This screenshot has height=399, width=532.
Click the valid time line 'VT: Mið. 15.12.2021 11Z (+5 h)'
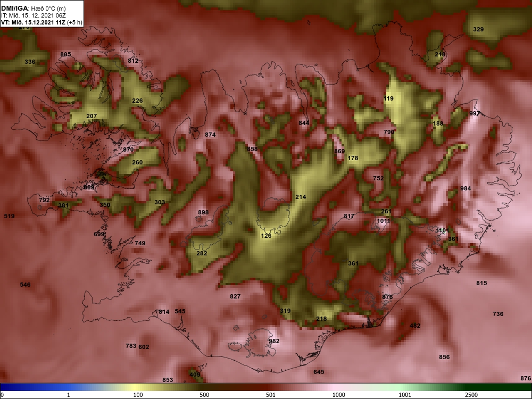coord(41,22)
